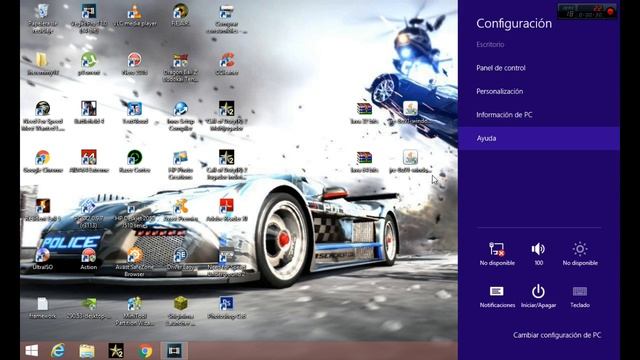Select the Avast SafeZone Browser shortcut
The image size is (640, 360).
pyautogui.click(x=134, y=262)
